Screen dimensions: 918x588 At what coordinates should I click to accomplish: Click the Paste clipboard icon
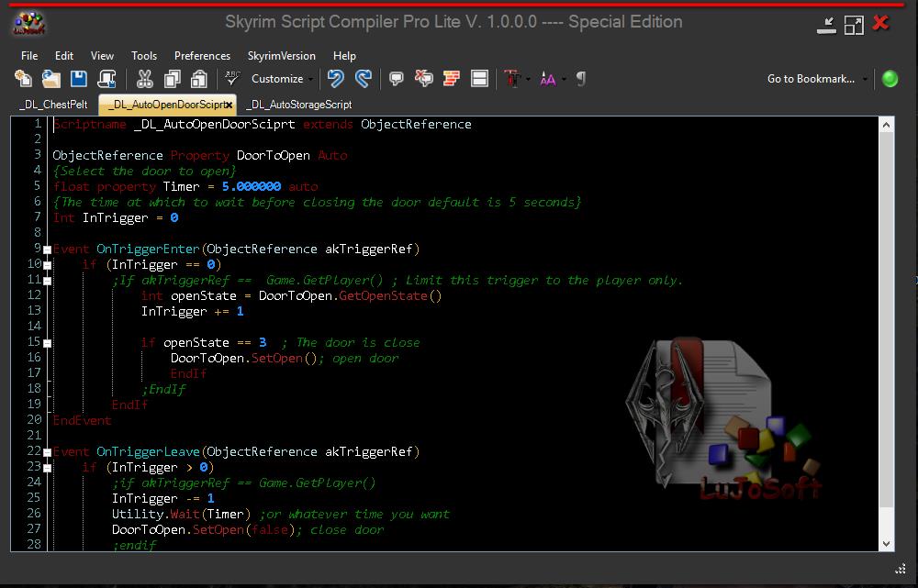pos(199,79)
